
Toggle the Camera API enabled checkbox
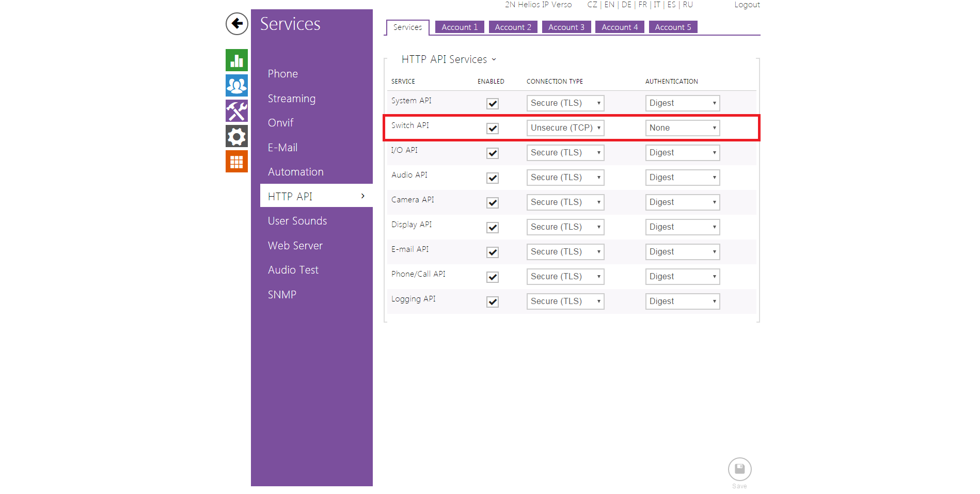click(x=493, y=203)
